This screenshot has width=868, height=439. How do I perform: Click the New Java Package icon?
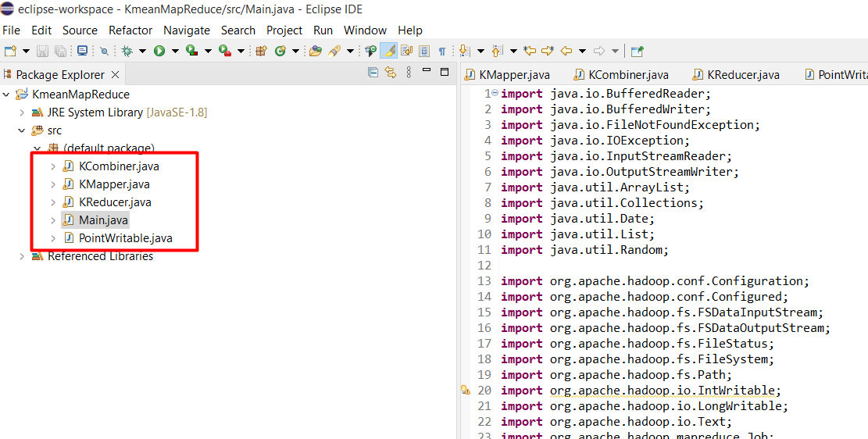coord(262,51)
